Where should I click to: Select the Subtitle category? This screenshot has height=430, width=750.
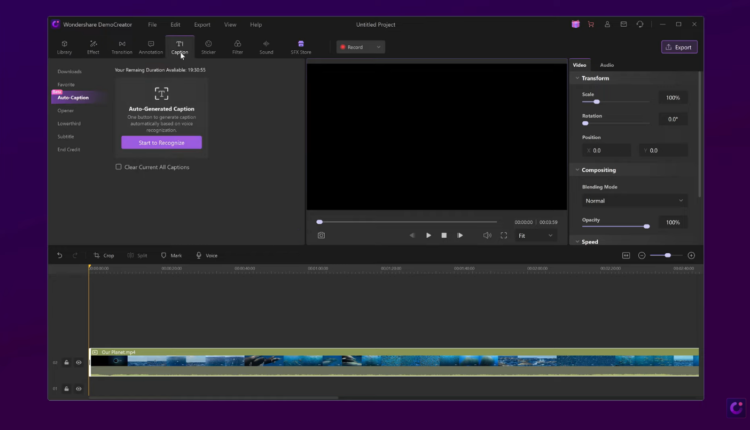point(66,136)
